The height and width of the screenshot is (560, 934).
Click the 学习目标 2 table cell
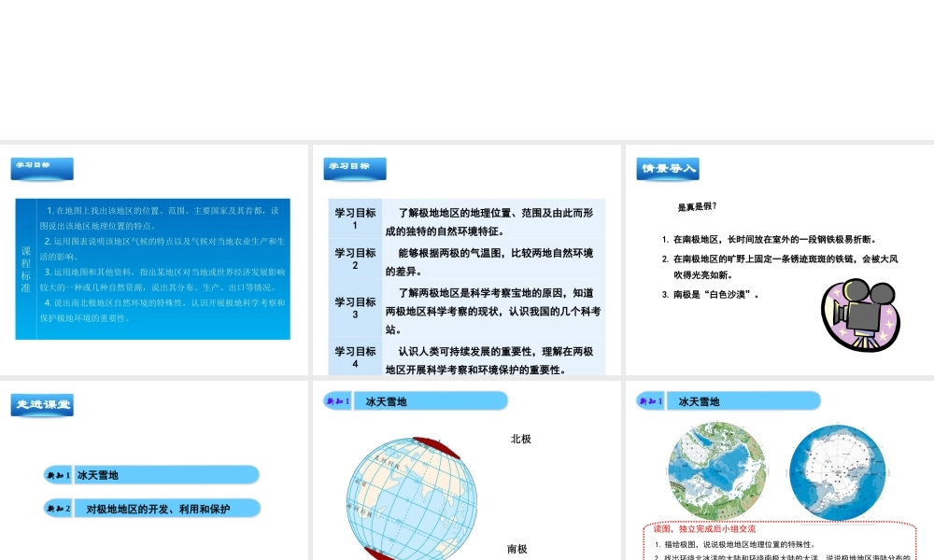coord(355,259)
